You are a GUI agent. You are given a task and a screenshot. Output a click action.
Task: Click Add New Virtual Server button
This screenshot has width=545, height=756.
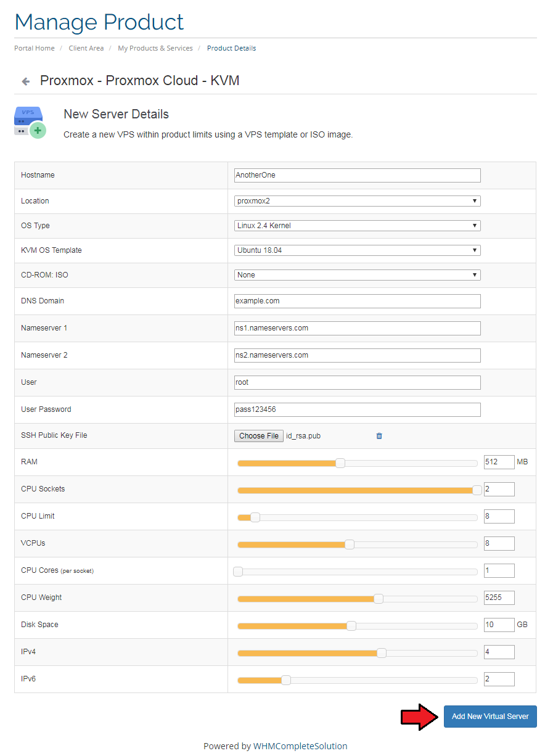tap(490, 717)
